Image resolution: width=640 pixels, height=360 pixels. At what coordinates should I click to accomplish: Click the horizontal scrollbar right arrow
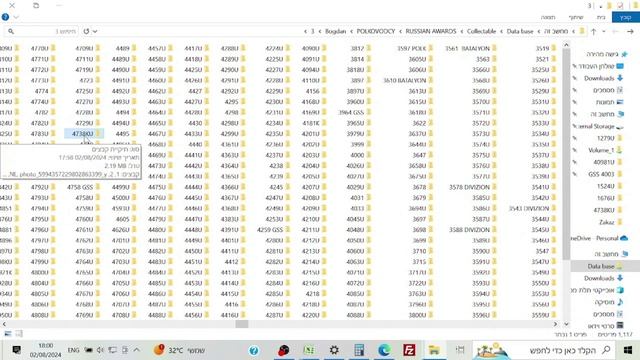click(555, 324)
